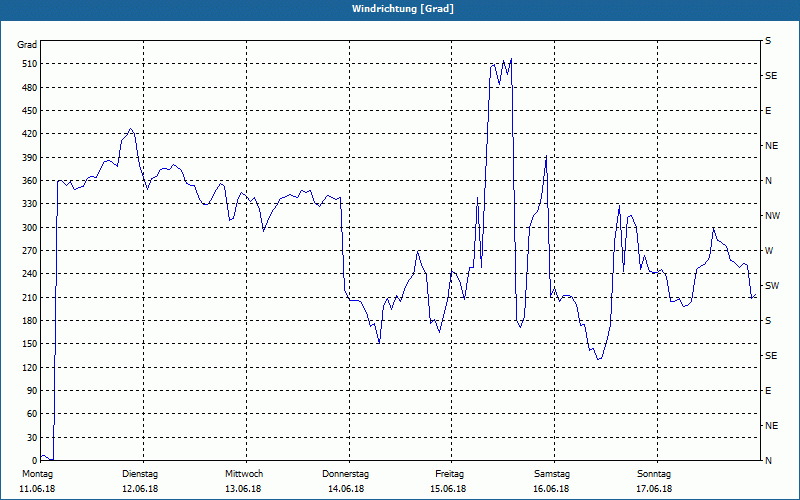This screenshot has width=800, height=500.
Task: Click compass label "N" on the 0 baseline
Action: click(x=768, y=461)
